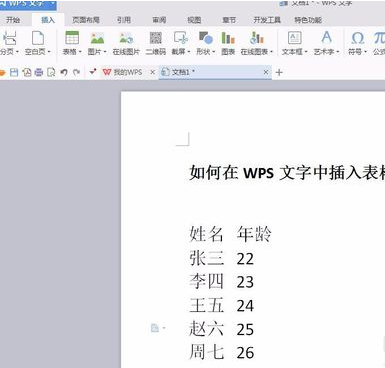Open print preview from quick toolbar
This screenshot has width=385, height=368.
(51, 72)
